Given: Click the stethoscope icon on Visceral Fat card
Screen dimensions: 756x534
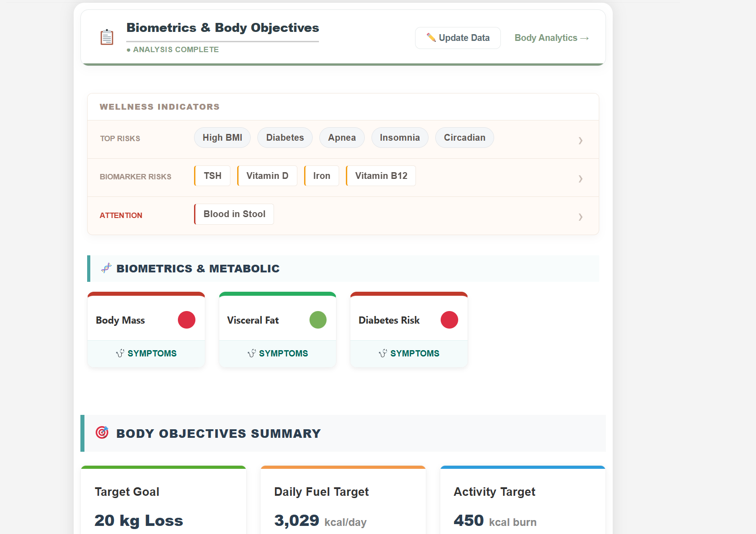Looking at the screenshot, I should (251, 353).
